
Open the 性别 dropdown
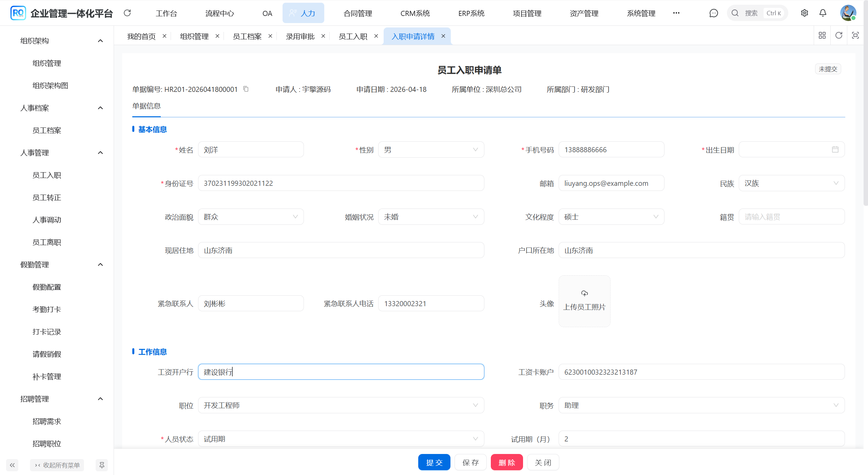point(431,150)
